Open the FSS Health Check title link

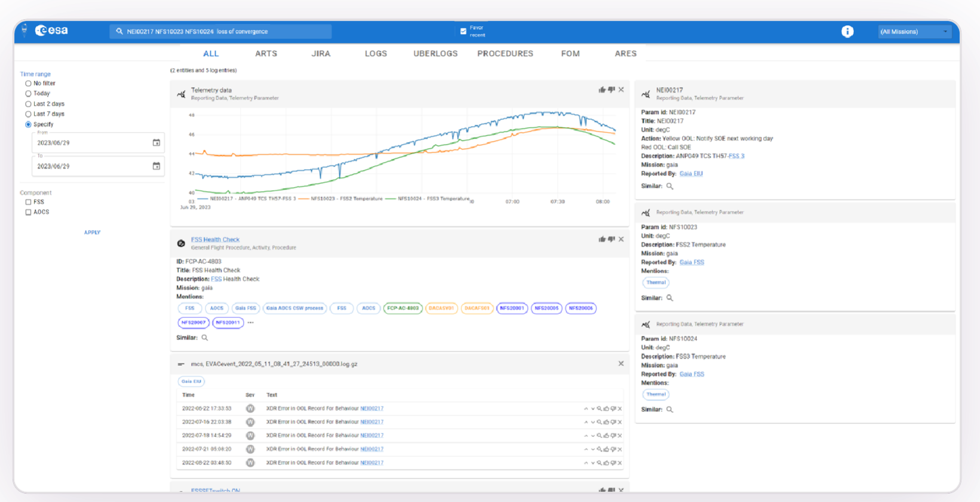pos(215,240)
